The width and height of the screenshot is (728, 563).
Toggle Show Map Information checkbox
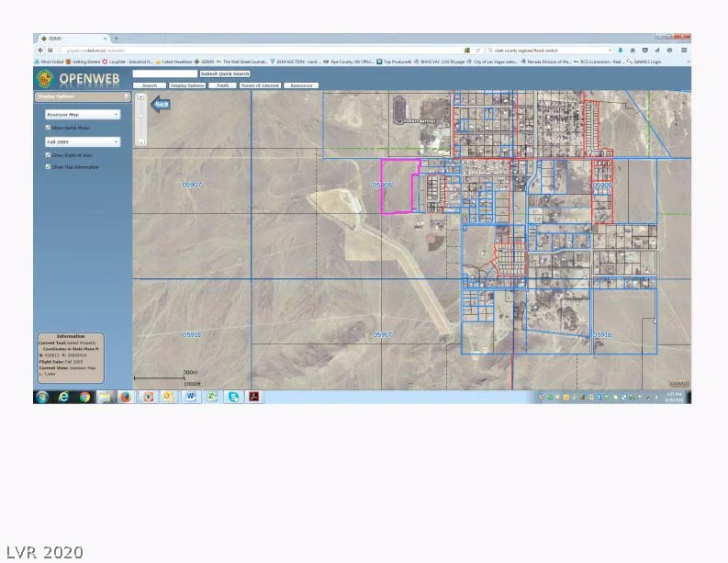(48, 166)
